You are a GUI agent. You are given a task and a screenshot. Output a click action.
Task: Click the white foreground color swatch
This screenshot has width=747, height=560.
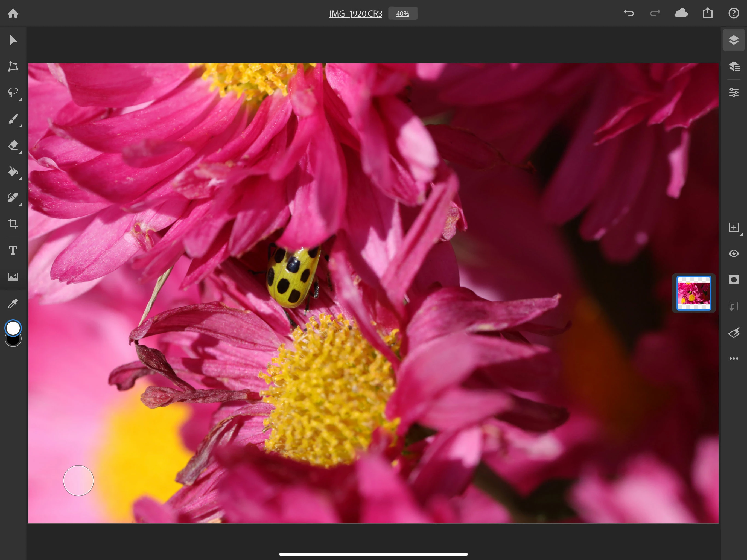13,328
